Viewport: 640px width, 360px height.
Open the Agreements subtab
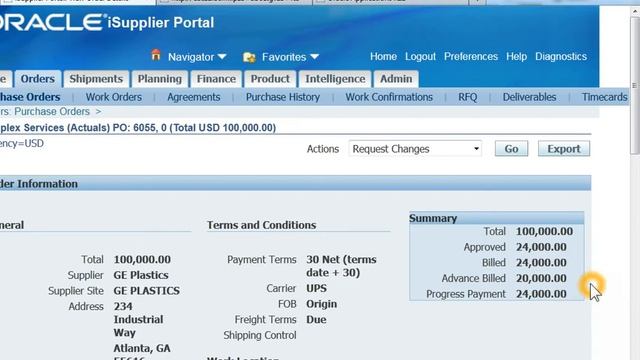pos(193,97)
